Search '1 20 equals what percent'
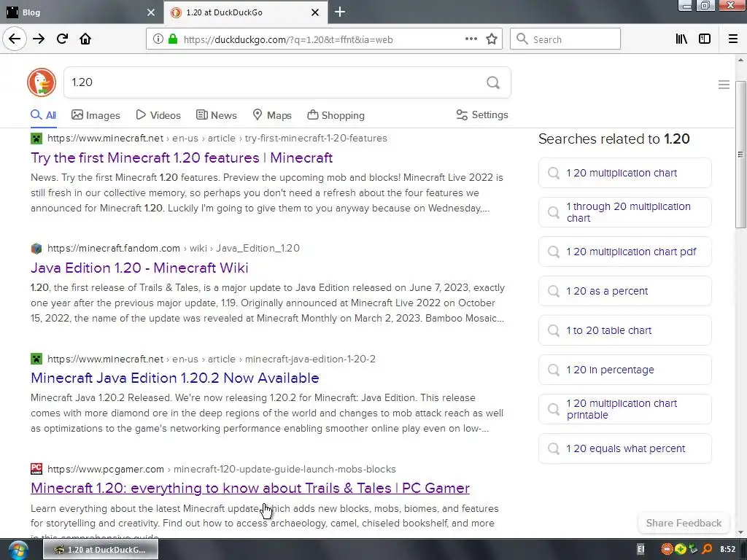 (625, 448)
